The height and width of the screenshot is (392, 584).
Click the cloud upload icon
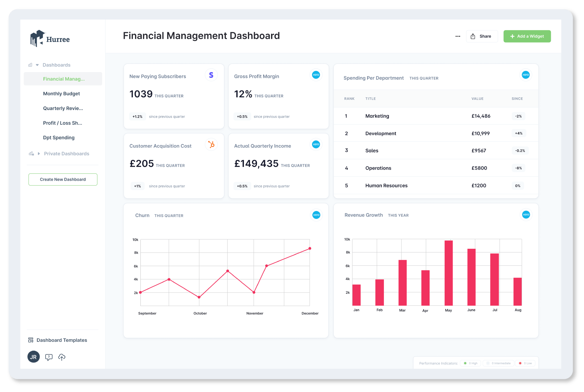[62, 357]
